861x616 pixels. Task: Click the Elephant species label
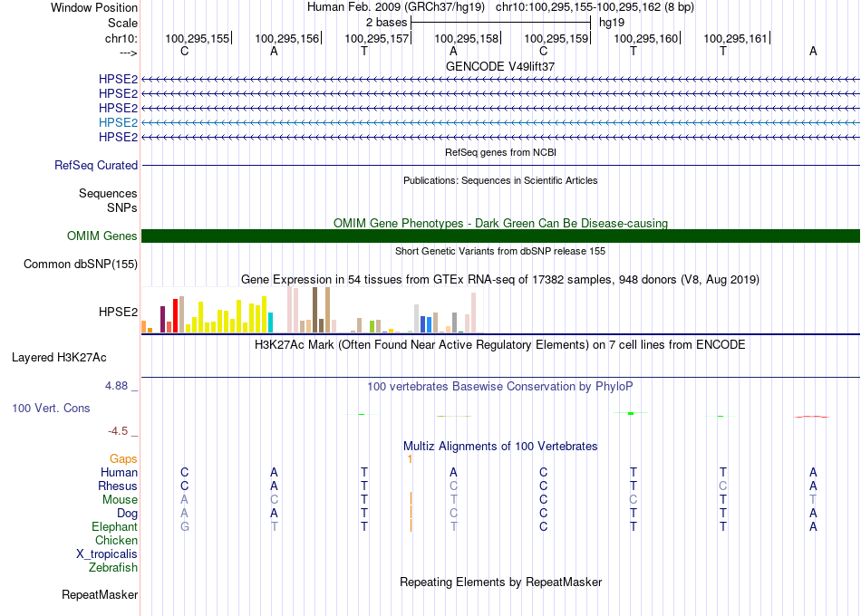[114, 526]
